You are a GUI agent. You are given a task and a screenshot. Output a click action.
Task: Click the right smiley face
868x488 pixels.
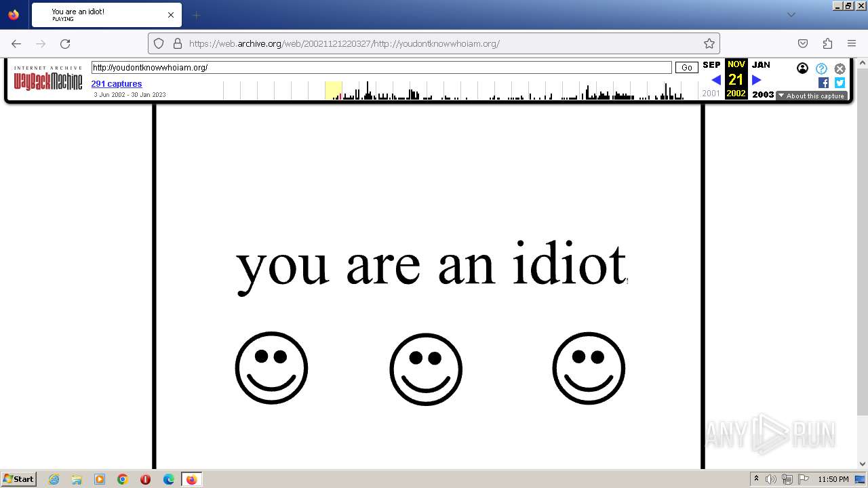pos(589,368)
